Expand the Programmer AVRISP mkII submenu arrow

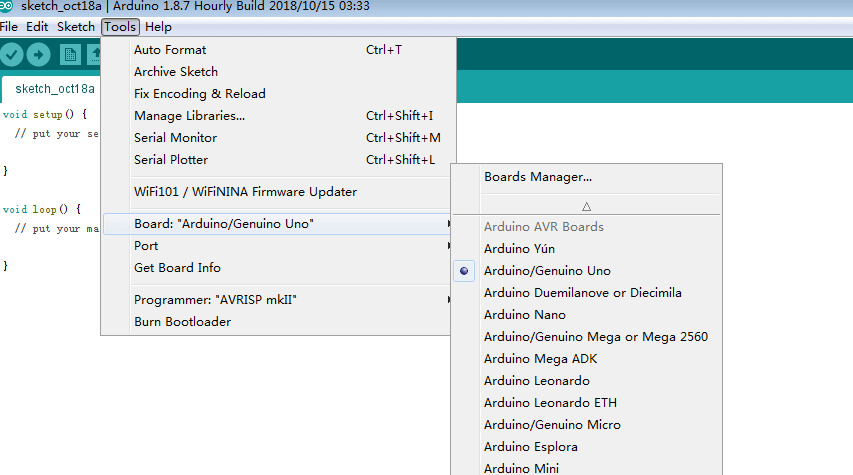pos(448,300)
